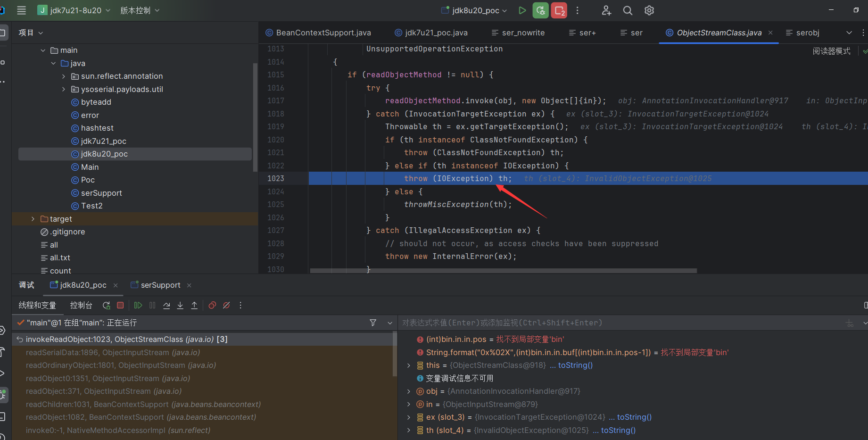This screenshot has height=440, width=868.
Task: Expand the target folder
Action: [33, 219]
